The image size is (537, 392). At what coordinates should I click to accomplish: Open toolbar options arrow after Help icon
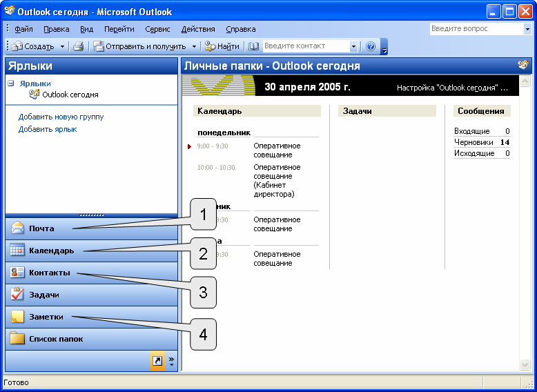(384, 48)
